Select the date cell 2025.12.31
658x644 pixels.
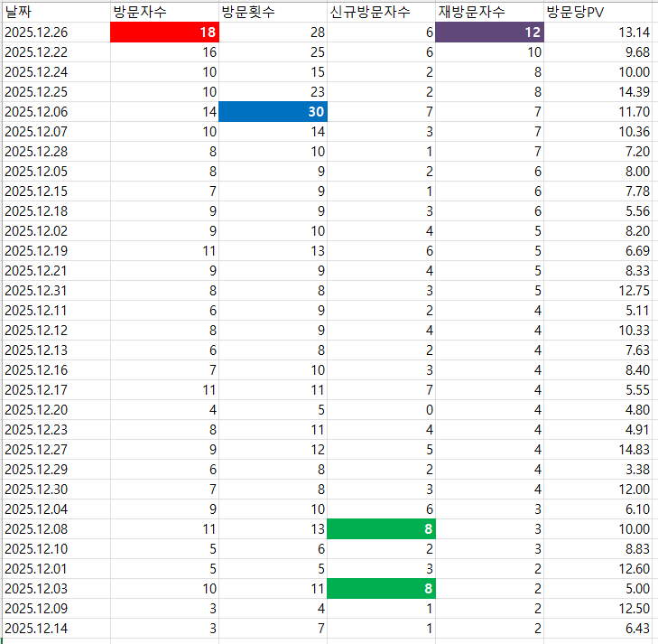[54, 290]
